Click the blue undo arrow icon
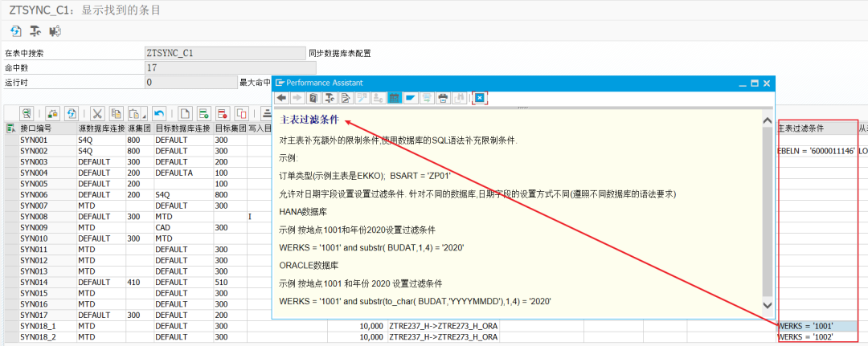The width and height of the screenshot is (868, 346). click(x=159, y=114)
